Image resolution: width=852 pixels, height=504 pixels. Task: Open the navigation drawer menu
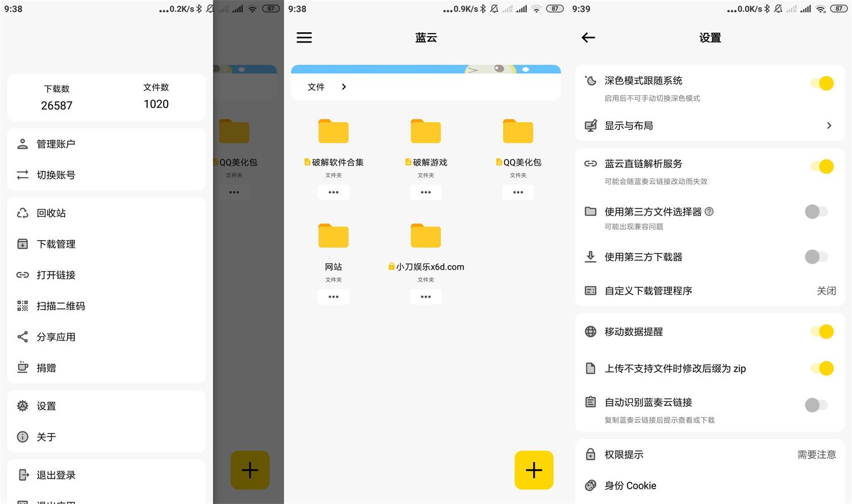click(x=304, y=37)
